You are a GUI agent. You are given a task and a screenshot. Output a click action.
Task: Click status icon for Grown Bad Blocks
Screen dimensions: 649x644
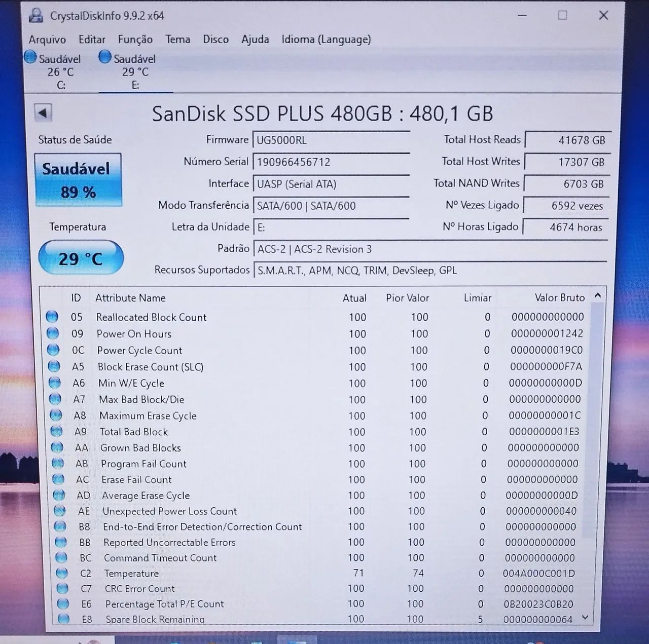pos(57,447)
